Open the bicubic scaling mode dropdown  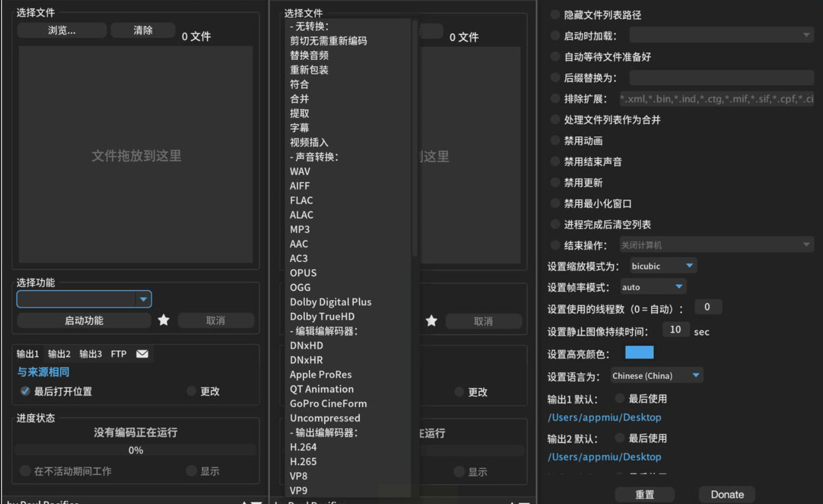pyautogui.click(x=663, y=266)
